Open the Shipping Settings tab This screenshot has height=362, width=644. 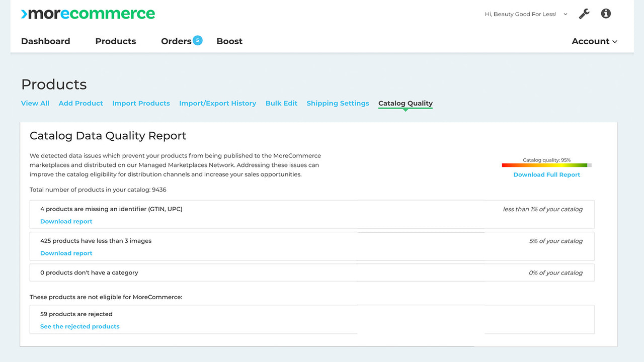(338, 103)
